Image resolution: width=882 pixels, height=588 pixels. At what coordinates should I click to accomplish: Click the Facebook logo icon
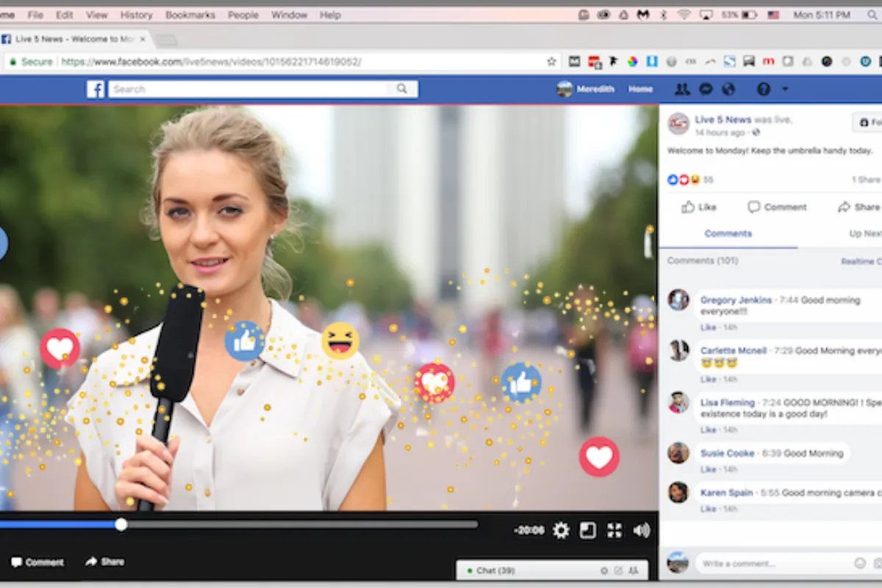96,89
